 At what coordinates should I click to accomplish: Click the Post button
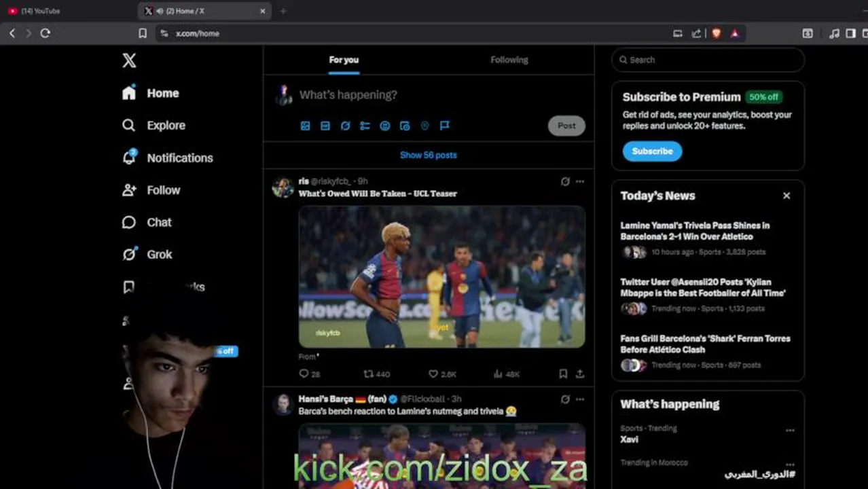tap(566, 126)
